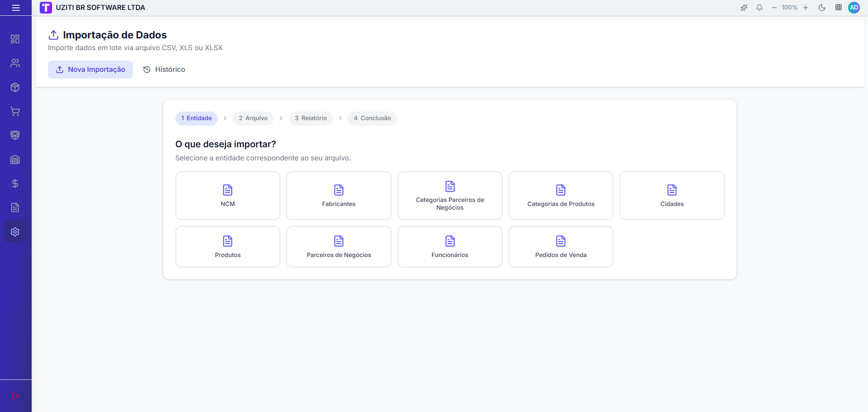868x412 pixels.
Task: Decrease zoom with the minus icon
Action: 774,8
